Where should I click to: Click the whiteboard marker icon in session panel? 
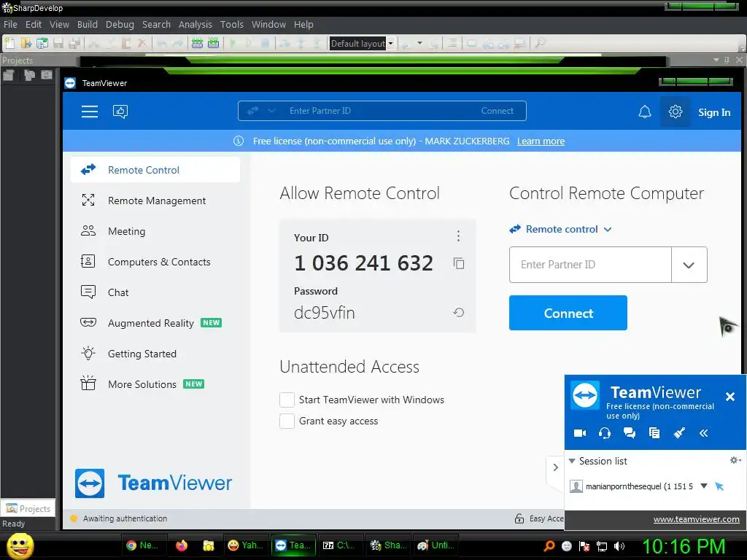(x=679, y=433)
